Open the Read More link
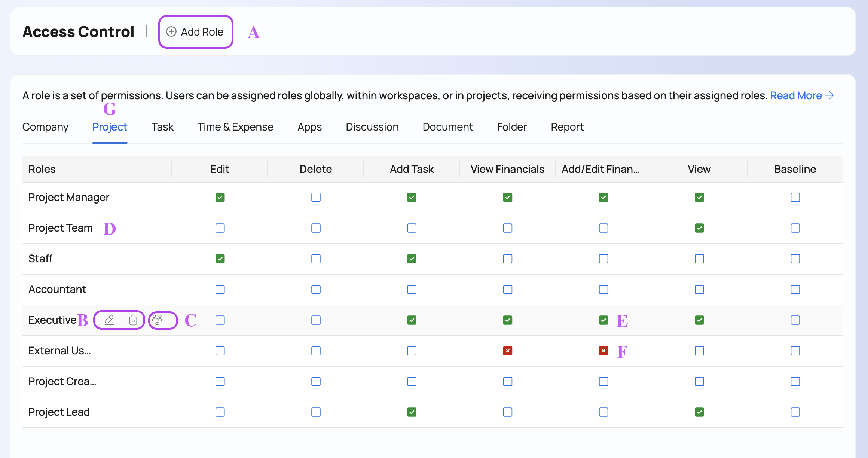The width and height of the screenshot is (868, 458). 796,95
